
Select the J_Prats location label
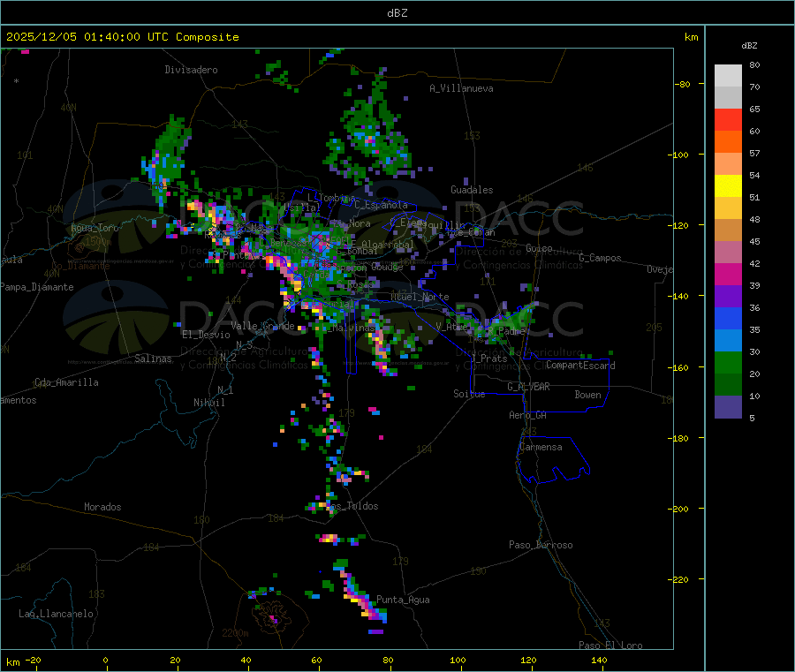tap(488, 359)
